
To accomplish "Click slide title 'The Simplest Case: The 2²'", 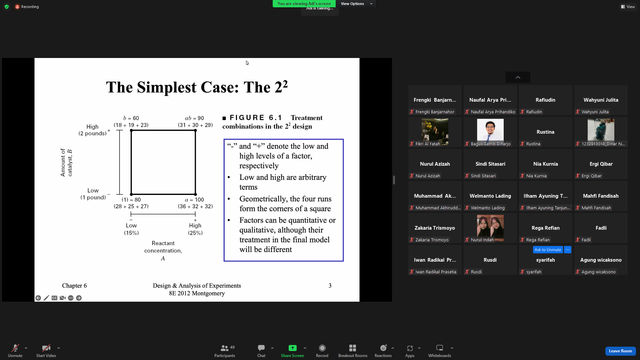I will tap(197, 87).
